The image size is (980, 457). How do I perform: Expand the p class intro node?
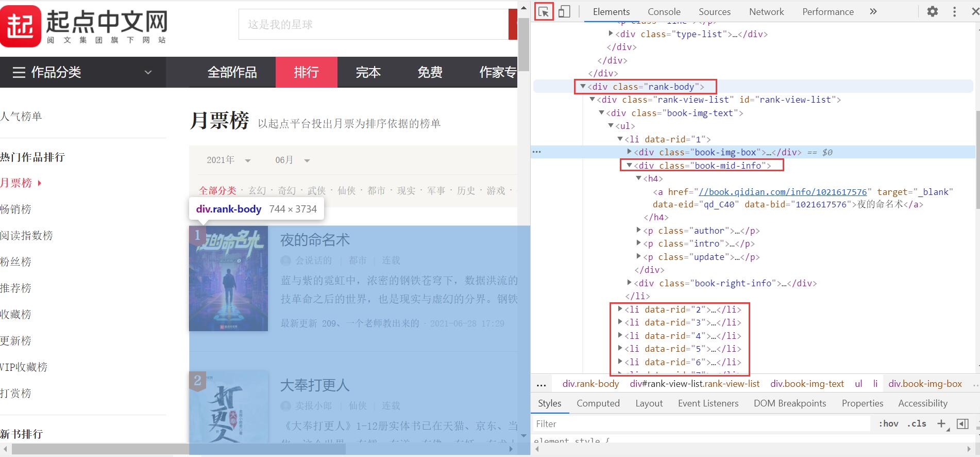point(638,243)
